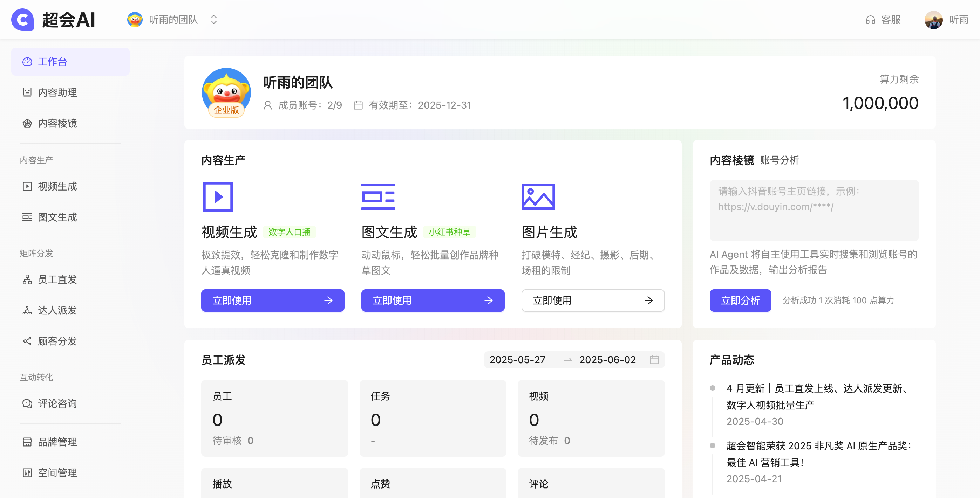This screenshot has height=498, width=980.
Task: Click the 图文生成 sidebar icon
Action: [27, 217]
